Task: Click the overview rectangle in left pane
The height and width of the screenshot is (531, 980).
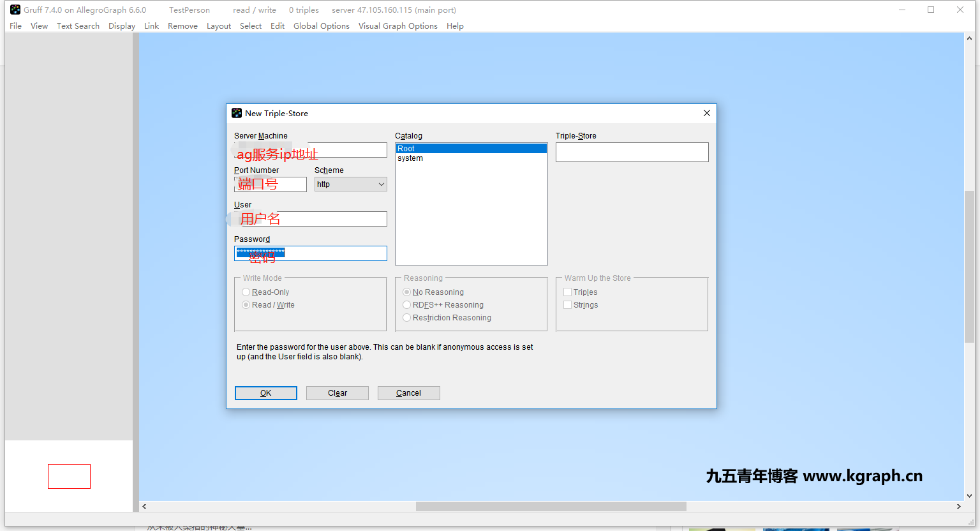Action: (69, 476)
